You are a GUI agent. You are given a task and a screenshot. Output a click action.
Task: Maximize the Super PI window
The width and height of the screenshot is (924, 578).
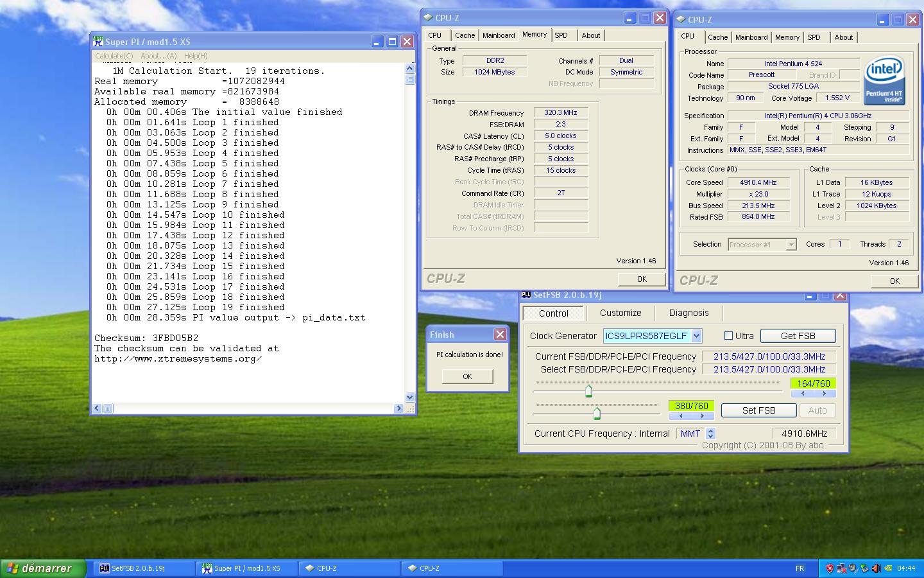(393, 42)
